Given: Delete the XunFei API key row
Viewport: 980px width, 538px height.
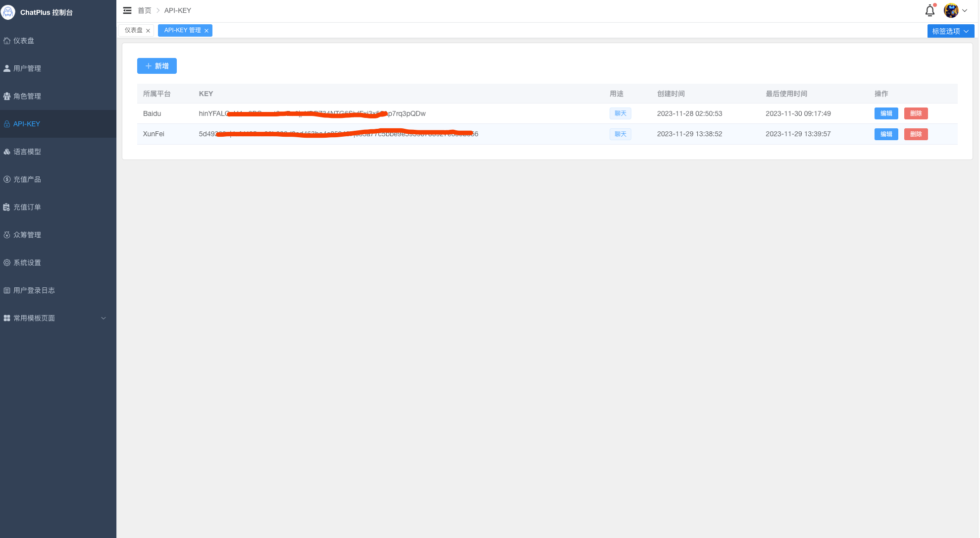Looking at the screenshot, I should click(916, 134).
